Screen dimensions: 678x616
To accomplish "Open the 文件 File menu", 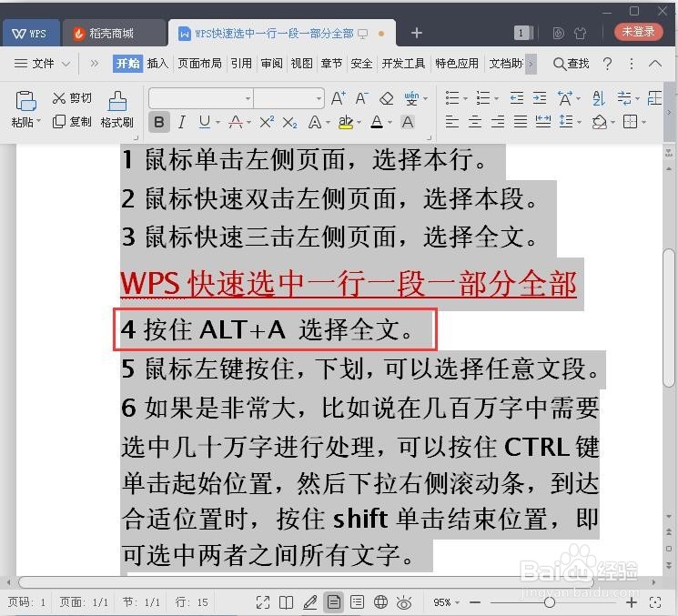I will [42, 64].
